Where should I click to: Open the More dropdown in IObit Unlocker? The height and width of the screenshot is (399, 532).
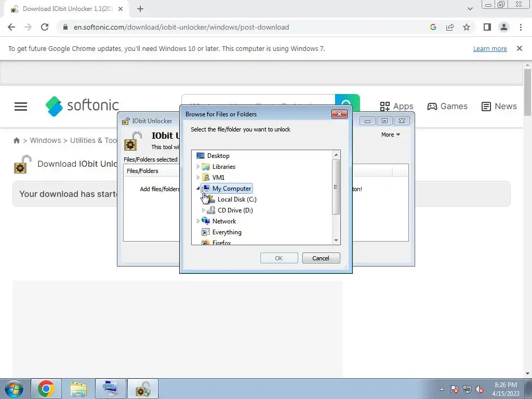(391, 135)
